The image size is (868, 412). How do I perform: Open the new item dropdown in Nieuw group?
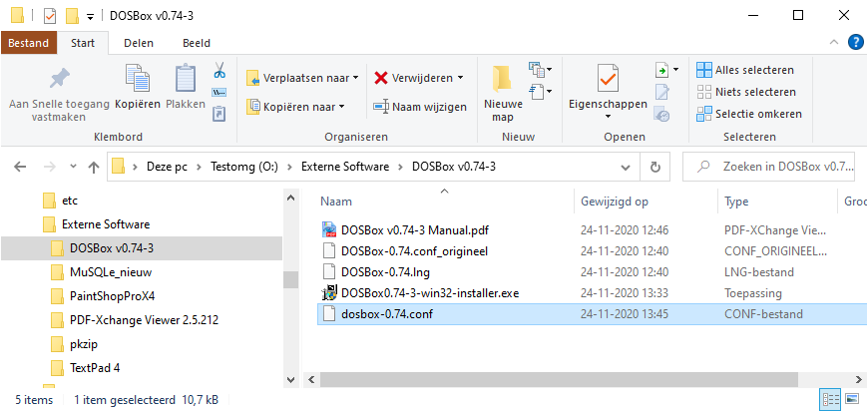click(x=541, y=70)
